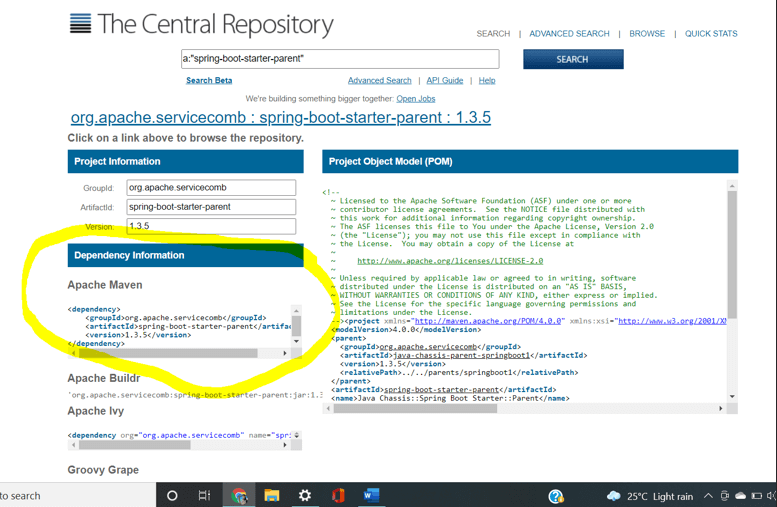777x507 pixels.
Task: Click the Apache Maven dependency code snippet
Action: [x=179, y=326]
